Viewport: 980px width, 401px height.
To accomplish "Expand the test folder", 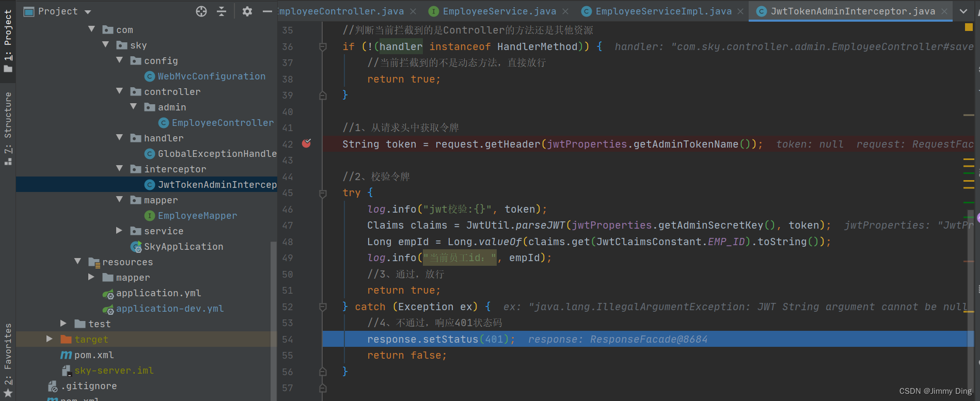I will click(64, 324).
